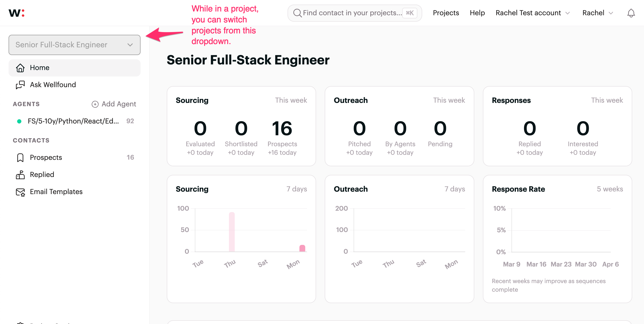This screenshot has width=644, height=324.
Task: Click the Email Templates envelope icon
Action: [x=20, y=192]
